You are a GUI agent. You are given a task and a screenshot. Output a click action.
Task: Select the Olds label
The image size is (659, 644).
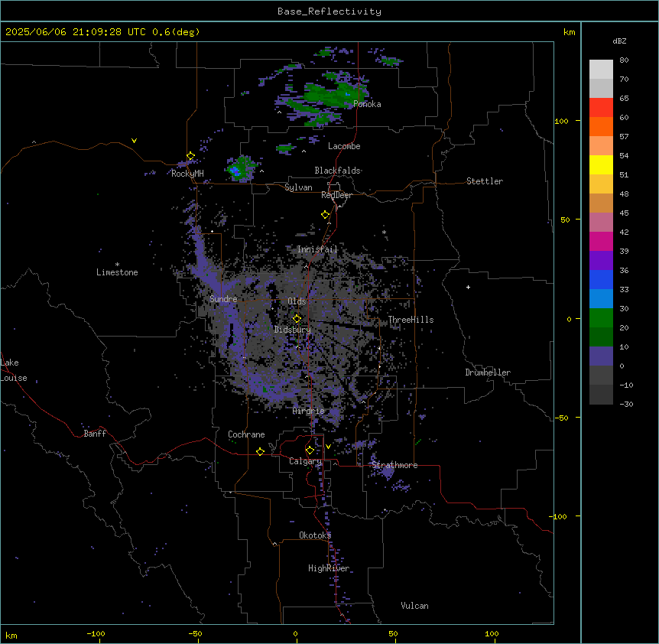tap(297, 301)
